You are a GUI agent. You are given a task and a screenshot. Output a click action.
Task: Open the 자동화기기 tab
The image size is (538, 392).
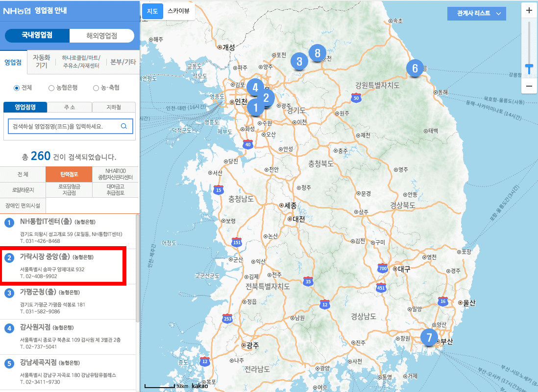pos(42,61)
